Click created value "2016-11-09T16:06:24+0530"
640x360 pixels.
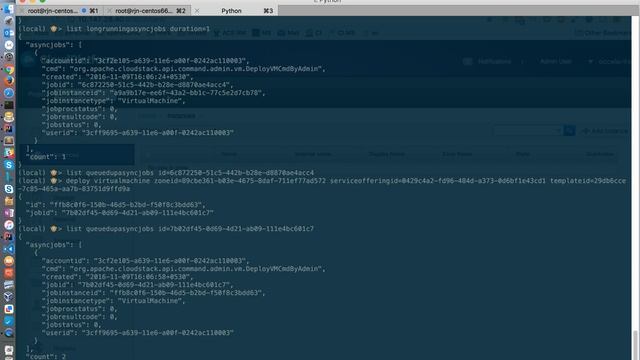(139, 77)
